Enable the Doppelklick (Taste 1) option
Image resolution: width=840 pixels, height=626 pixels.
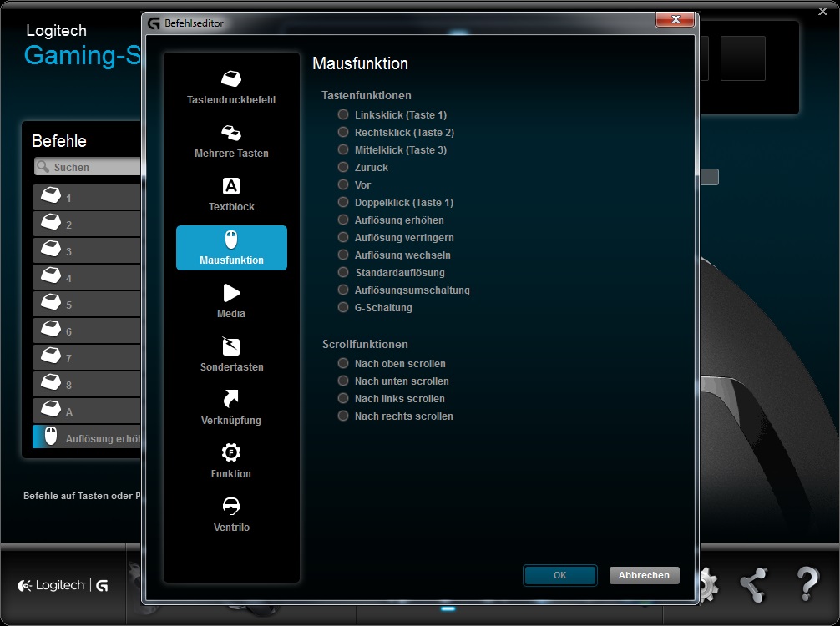tap(342, 202)
